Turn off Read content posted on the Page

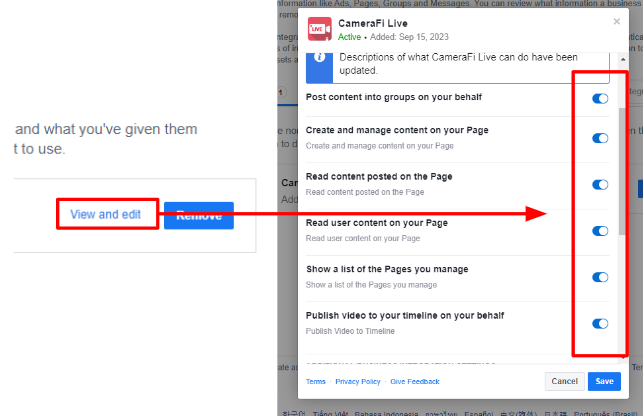pyautogui.click(x=600, y=185)
